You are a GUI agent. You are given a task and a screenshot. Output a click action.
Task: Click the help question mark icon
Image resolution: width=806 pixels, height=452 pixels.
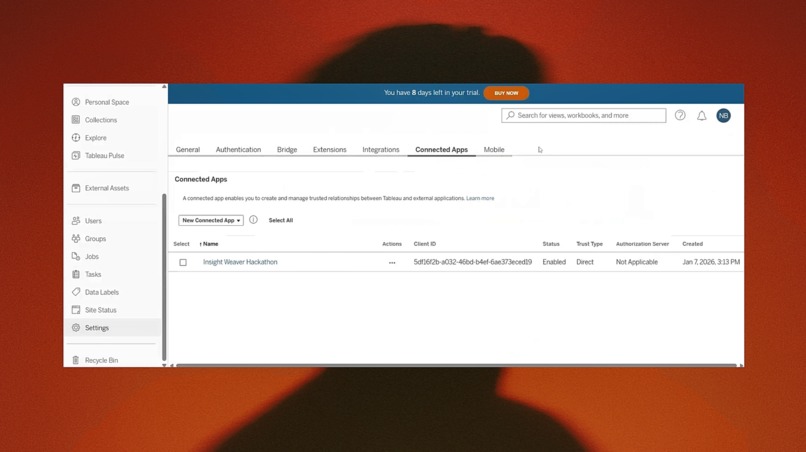point(680,115)
